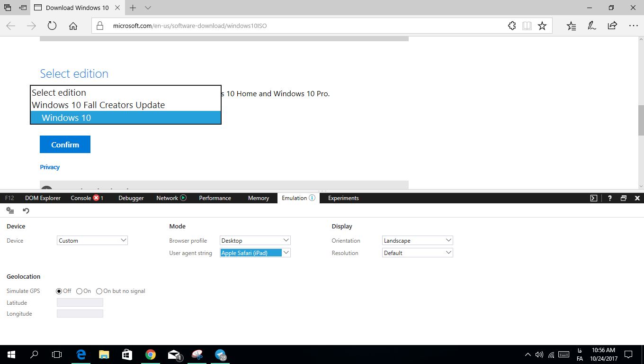Click the Latitude input field

click(80, 302)
